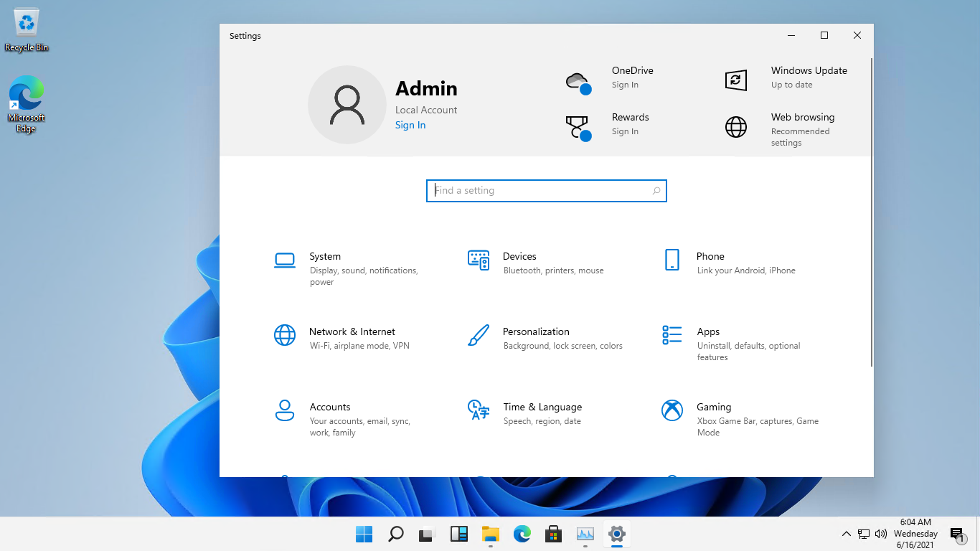Open Network & Internet globe icon
This screenshot has width=980, height=551.
tap(285, 335)
